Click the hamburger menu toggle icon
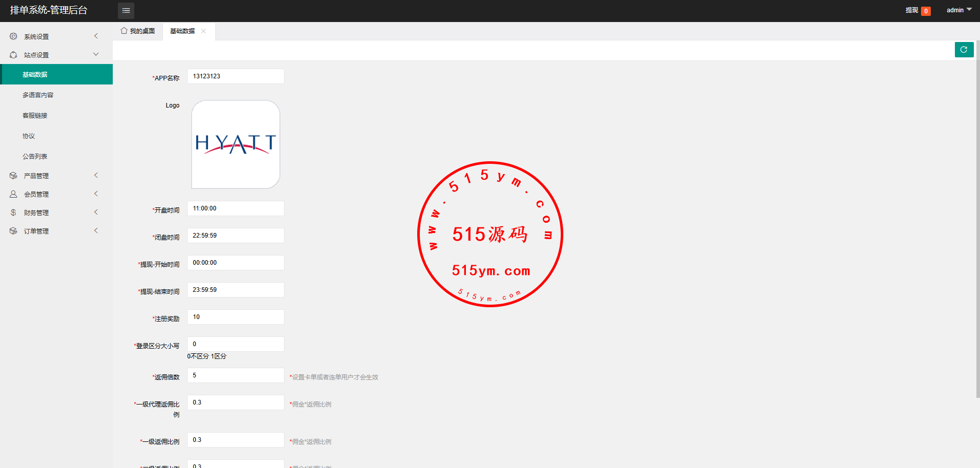Viewport: 980px width, 468px height. coord(126,11)
